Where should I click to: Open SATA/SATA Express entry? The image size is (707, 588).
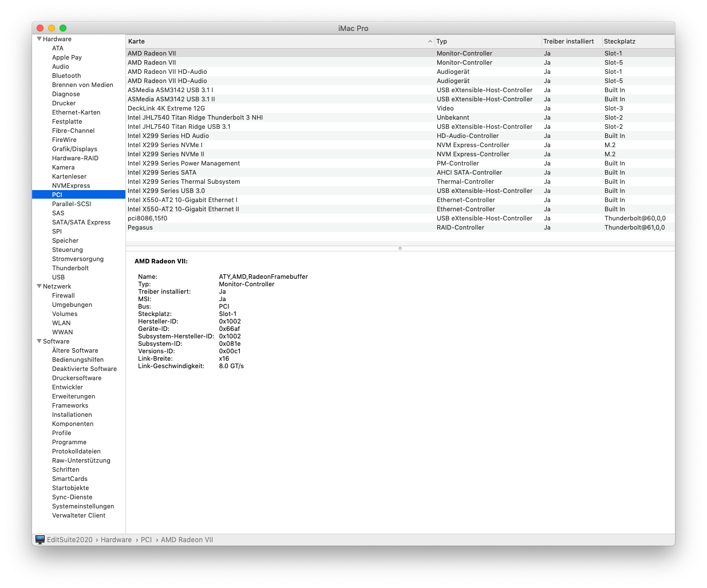coord(81,222)
